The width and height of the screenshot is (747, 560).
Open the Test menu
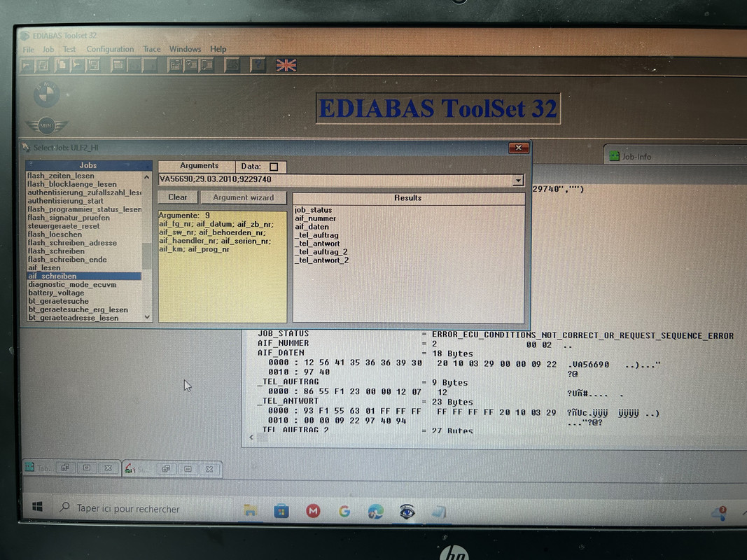(69, 49)
